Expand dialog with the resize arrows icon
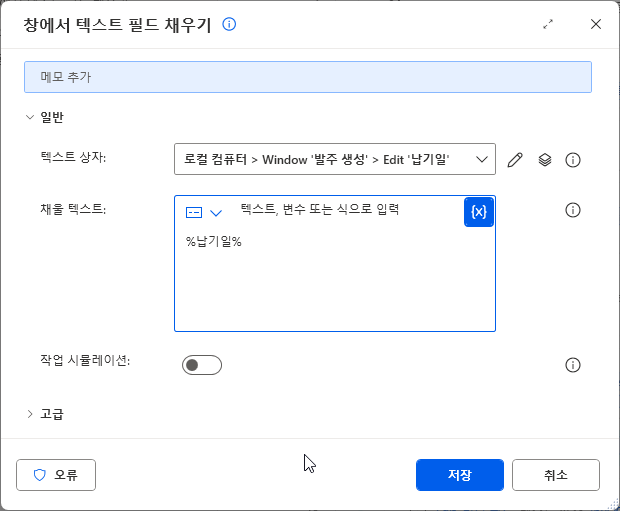The height and width of the screenshot is (511, 620). 548,24
